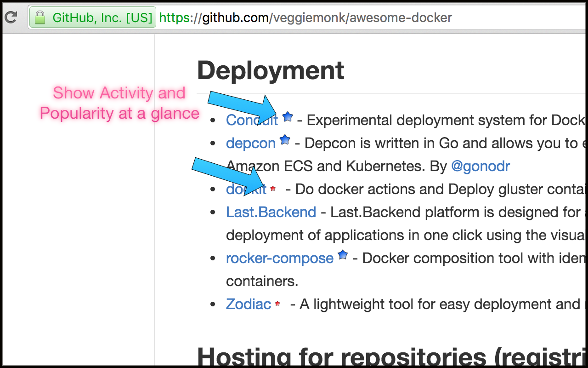
Task: Open the GitHub, Inc. [US] certificate badge
Action: (x=93, y=18)
